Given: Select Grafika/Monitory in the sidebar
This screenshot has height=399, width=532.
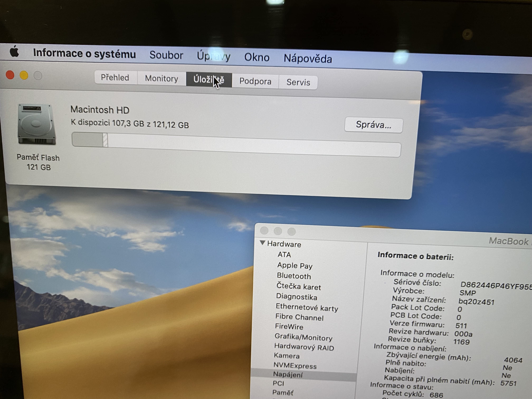Looking at the screenshot, I should click(x=303, y=337).
